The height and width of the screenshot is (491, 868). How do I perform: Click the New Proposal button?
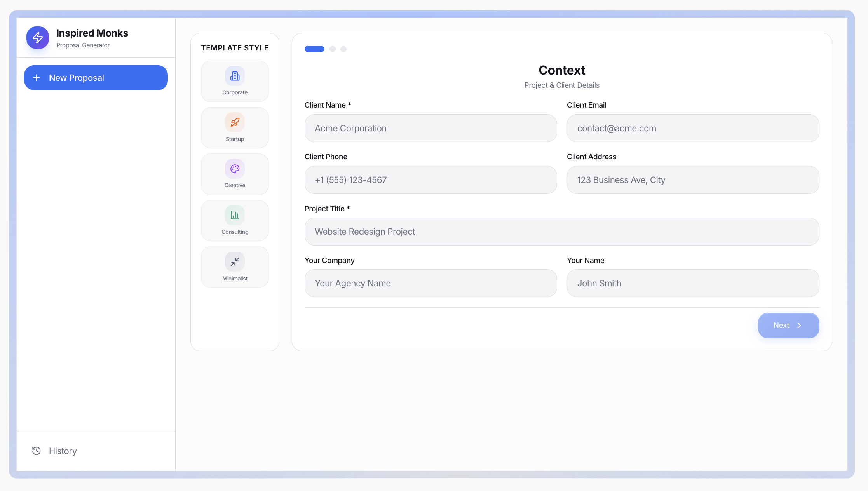tap(96, 78)
